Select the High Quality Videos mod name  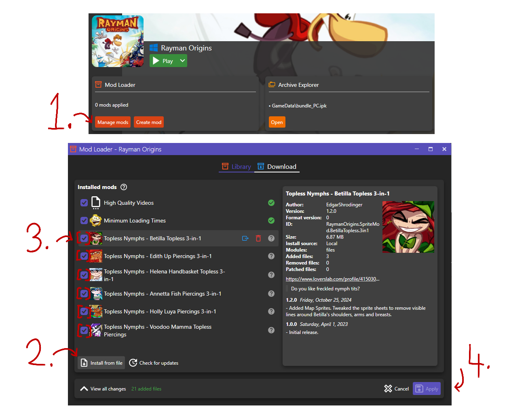[x=129, y=203]
